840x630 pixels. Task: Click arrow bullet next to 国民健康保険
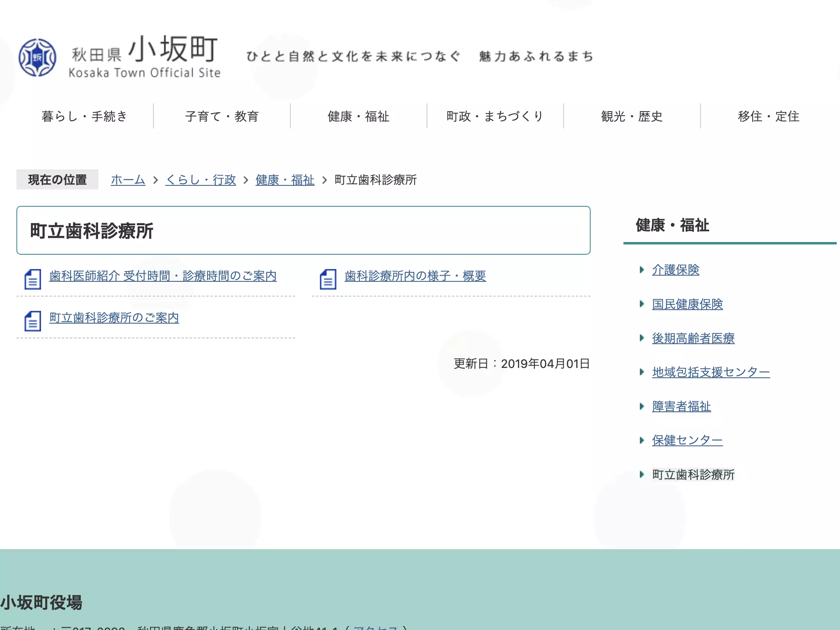(642, 304)
